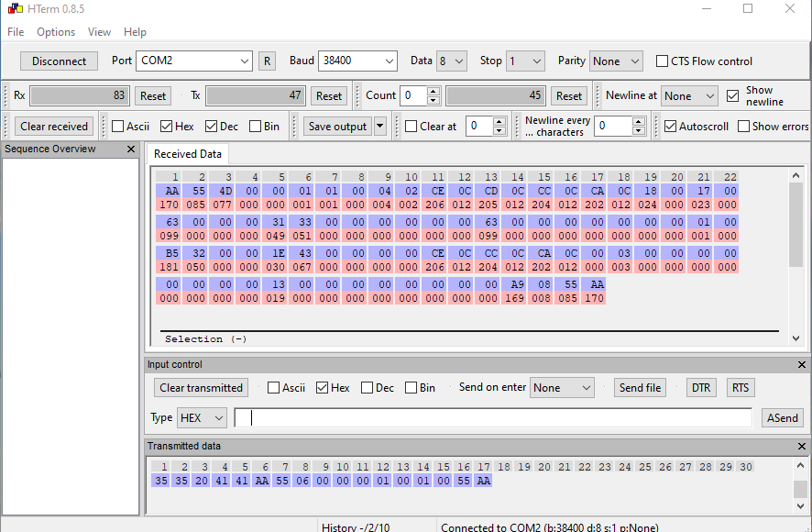This screenshot has width=812, height=532.
Task: Enable Ascii display for received data
Action: pos(118,127)
